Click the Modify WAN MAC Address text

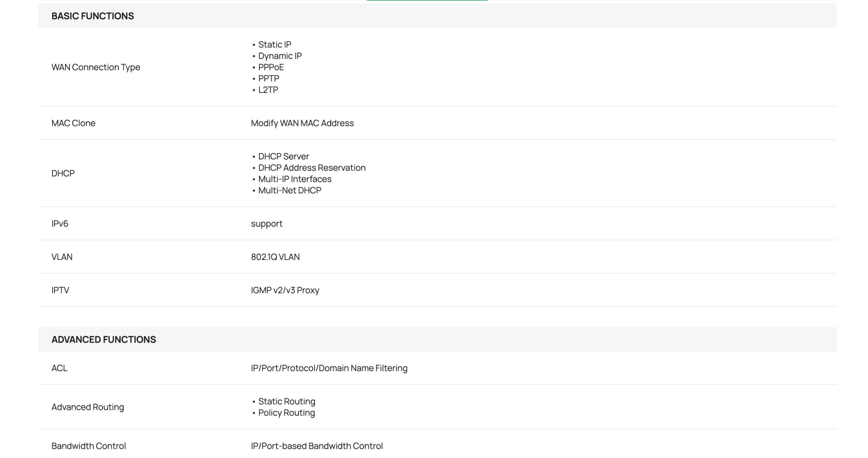point(302,123)
